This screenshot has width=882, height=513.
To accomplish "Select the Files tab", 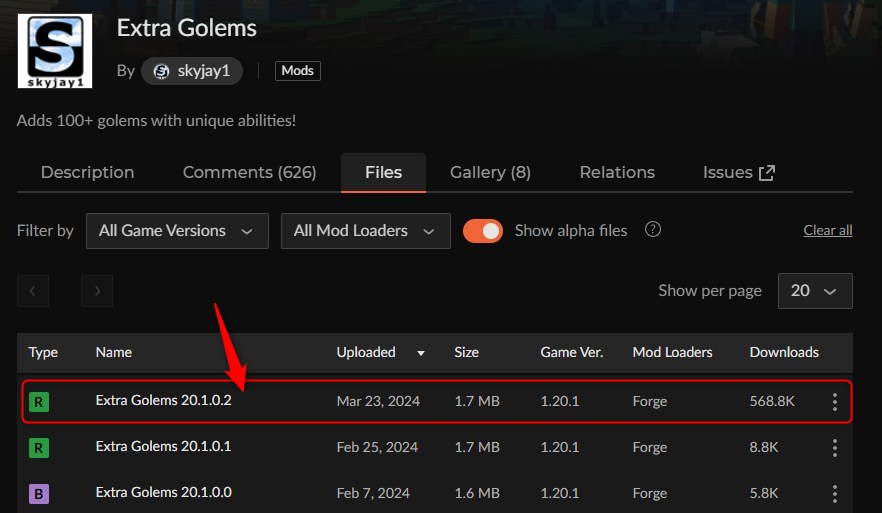I will coord(383,173).
